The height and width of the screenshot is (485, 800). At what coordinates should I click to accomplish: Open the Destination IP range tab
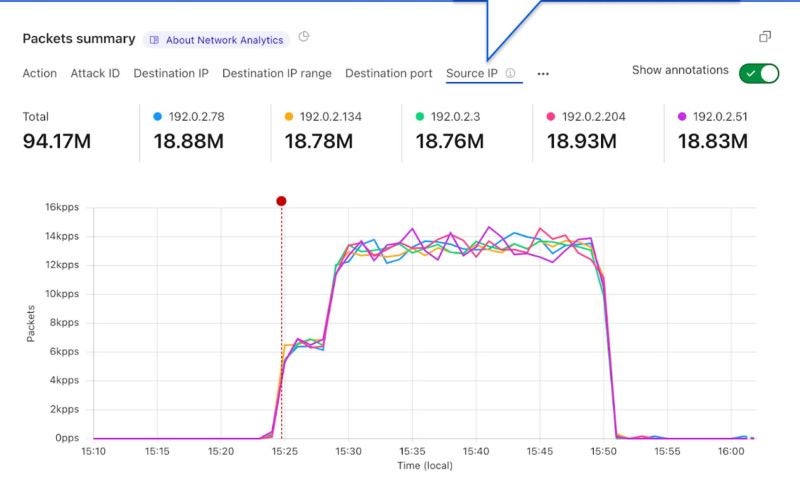pos(277,73)
